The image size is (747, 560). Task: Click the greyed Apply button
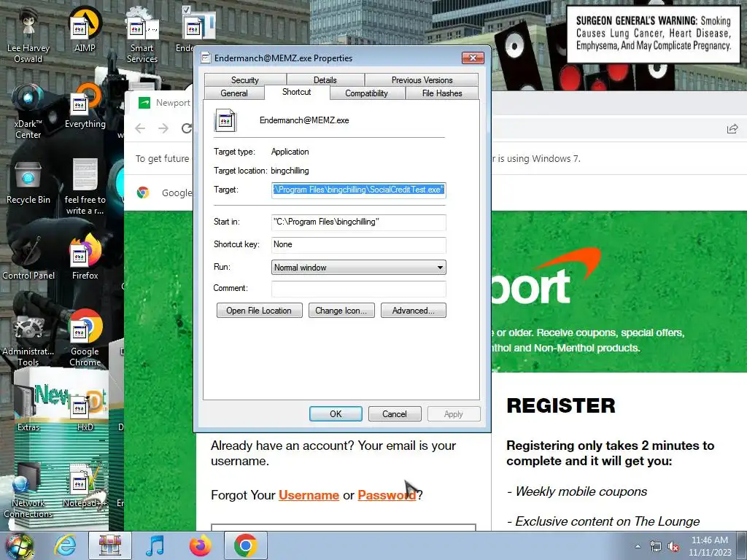454,414
